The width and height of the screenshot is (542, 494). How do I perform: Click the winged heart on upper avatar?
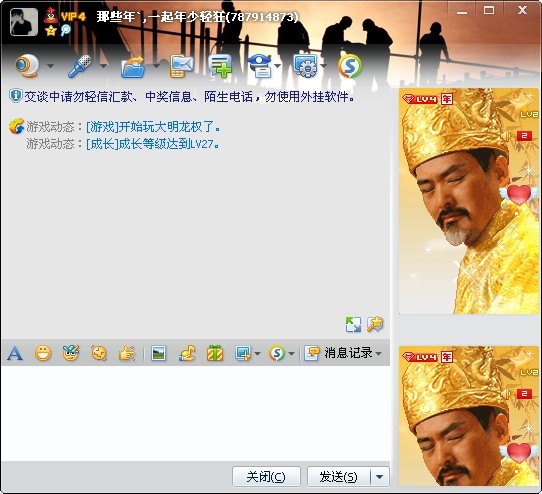(x=519, y=194)
